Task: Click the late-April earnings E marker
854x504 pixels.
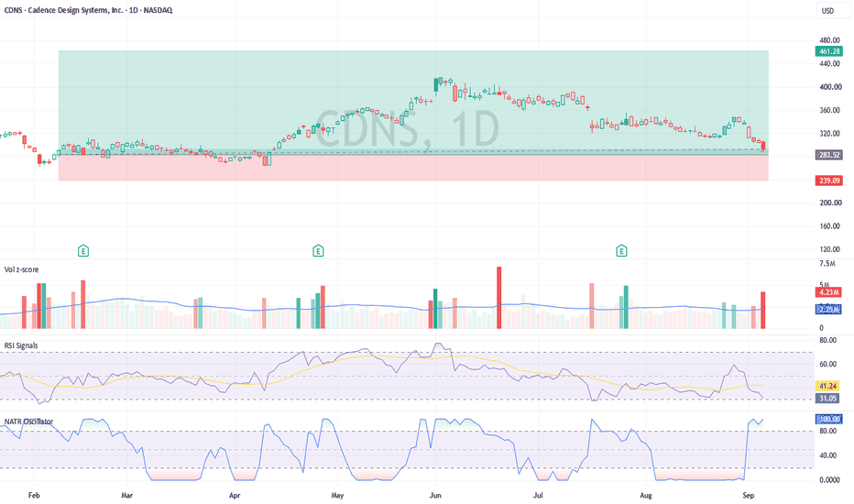Action: [x=318, y=251]
